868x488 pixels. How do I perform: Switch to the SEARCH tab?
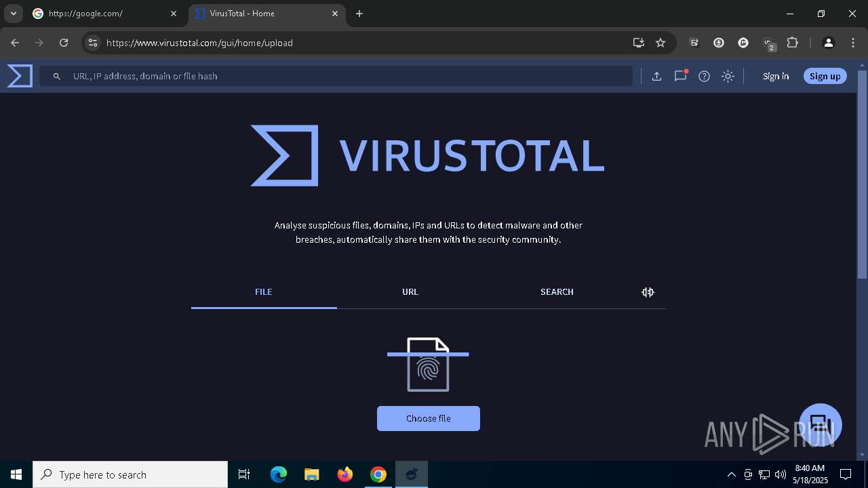click(557, 292)
